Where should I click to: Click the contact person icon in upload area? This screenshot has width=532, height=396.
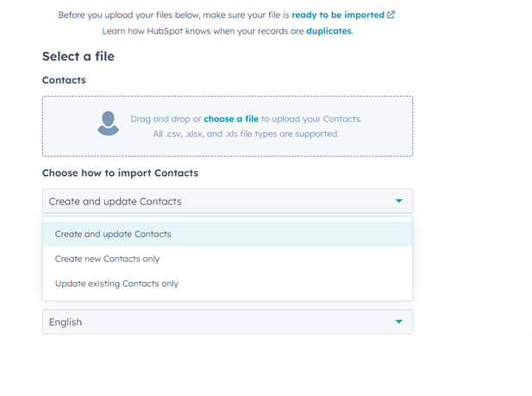(x=108, y=124)
